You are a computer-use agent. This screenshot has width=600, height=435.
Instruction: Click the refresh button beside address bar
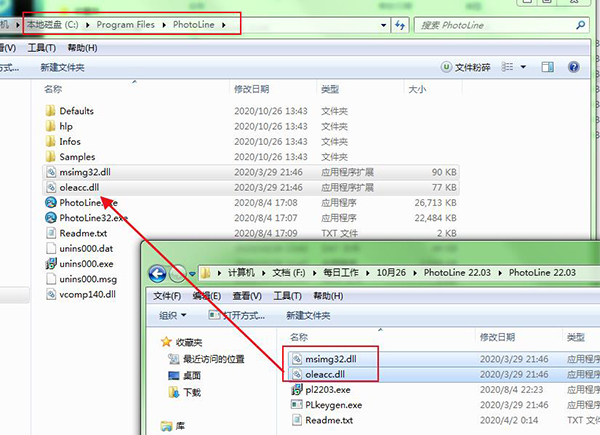coord(400,25)
